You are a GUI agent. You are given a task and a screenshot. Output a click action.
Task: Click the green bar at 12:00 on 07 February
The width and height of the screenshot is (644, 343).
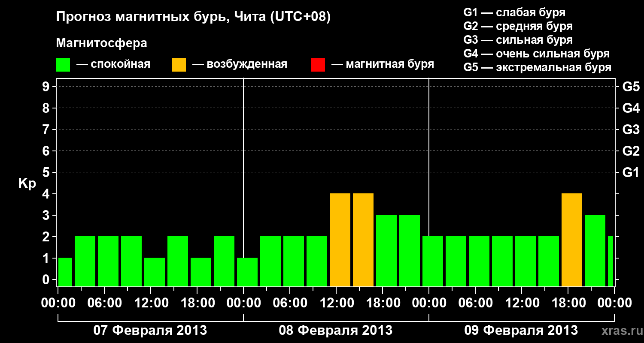[155, 272]
